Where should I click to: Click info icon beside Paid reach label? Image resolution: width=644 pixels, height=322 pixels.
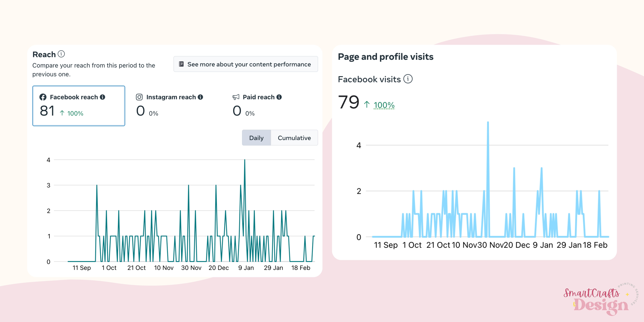coord(279,97)
